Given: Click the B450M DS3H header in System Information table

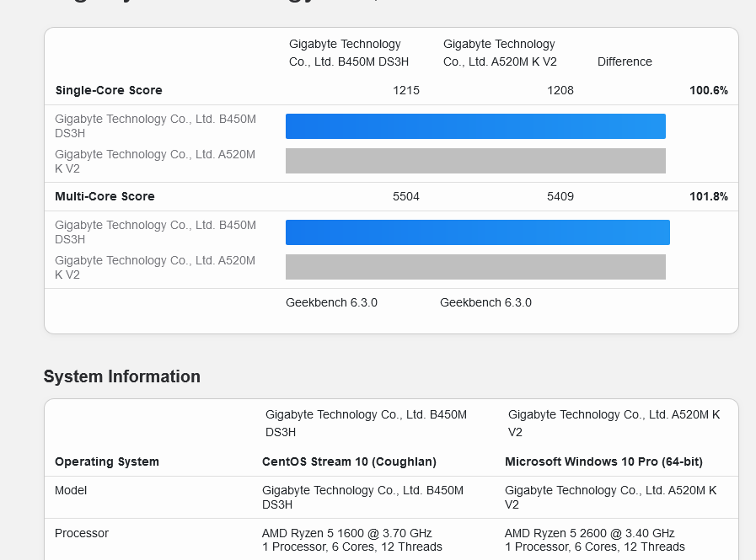Looking at the screenshot, I should 366,423.
